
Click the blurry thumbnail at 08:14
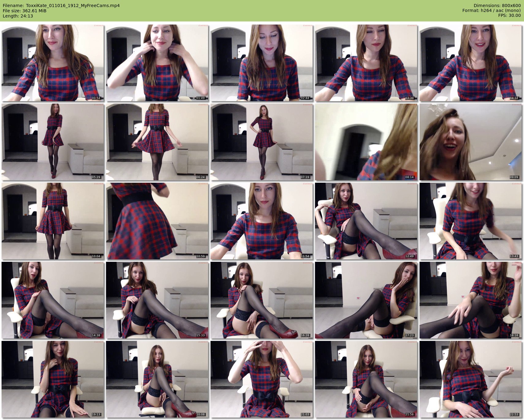tap(366, 142)
